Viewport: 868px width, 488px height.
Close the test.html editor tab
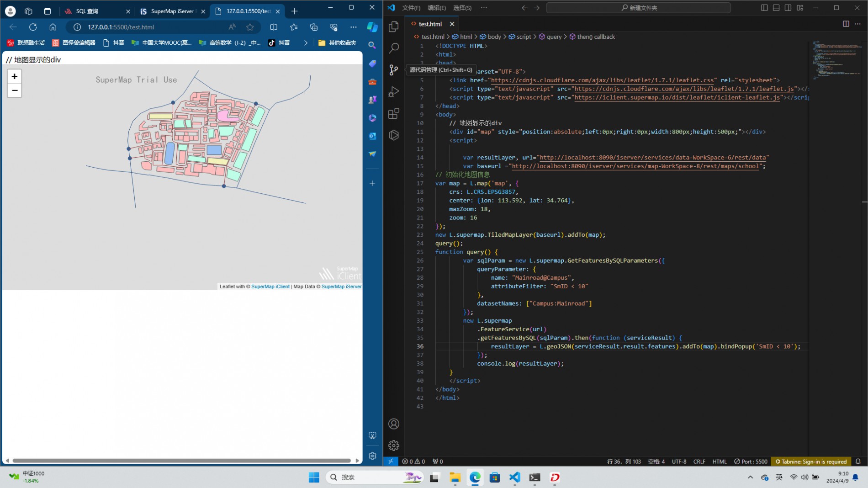[x=452, y=24]
